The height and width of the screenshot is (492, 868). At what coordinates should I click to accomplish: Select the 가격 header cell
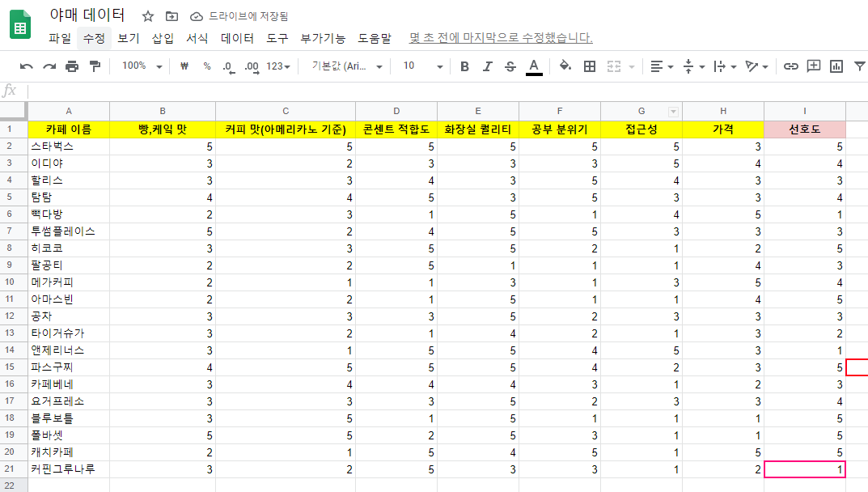click(723, 129)
